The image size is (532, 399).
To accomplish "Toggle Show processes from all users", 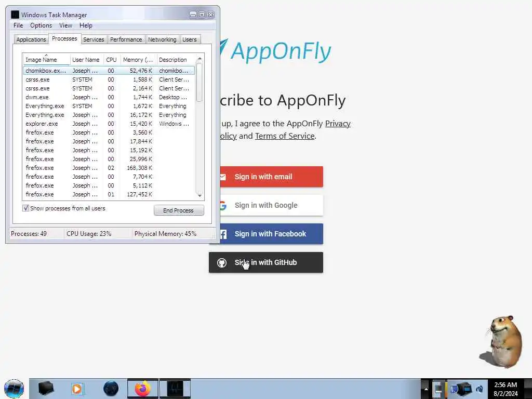I will pos(26,208).
